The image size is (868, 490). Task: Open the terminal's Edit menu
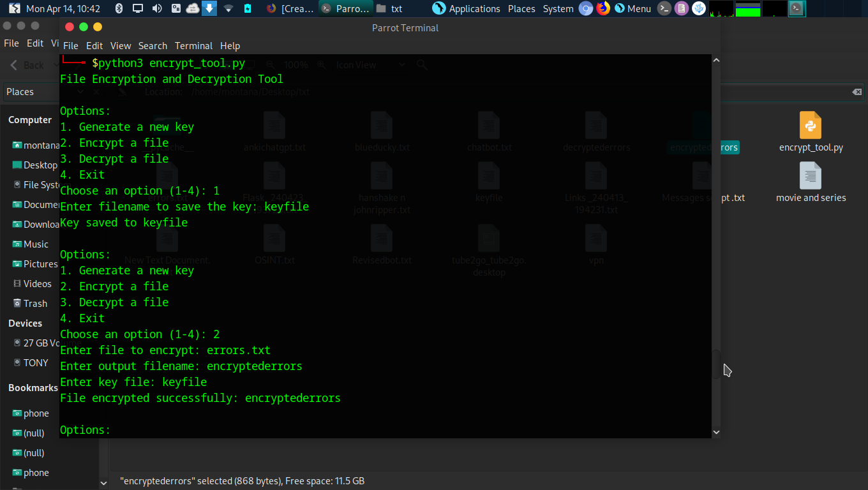94,46
